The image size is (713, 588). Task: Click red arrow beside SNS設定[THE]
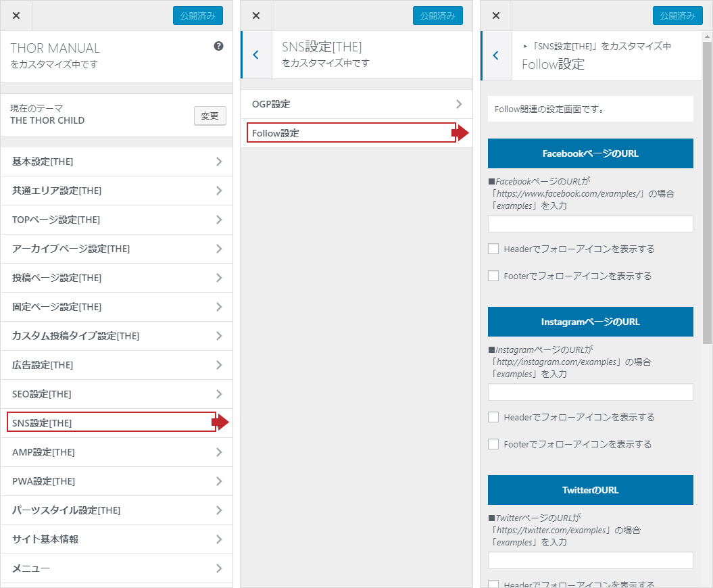click(x=220, y=423)
